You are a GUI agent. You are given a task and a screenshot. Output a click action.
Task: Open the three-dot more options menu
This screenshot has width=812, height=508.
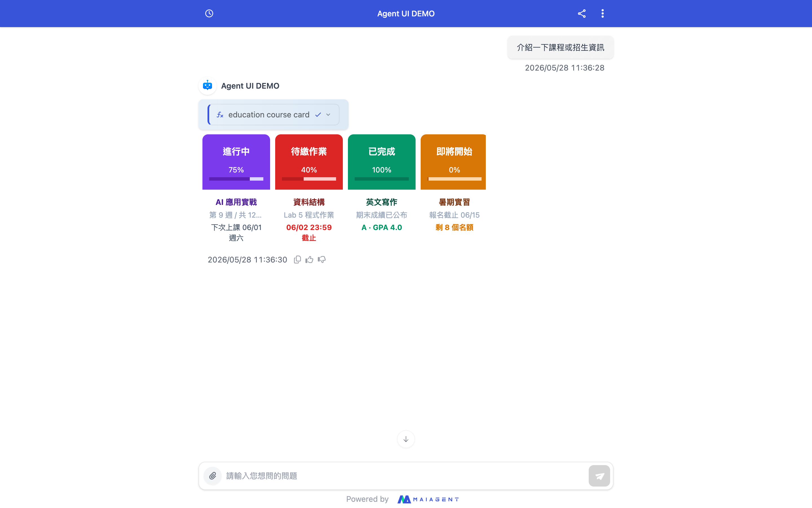603,14
